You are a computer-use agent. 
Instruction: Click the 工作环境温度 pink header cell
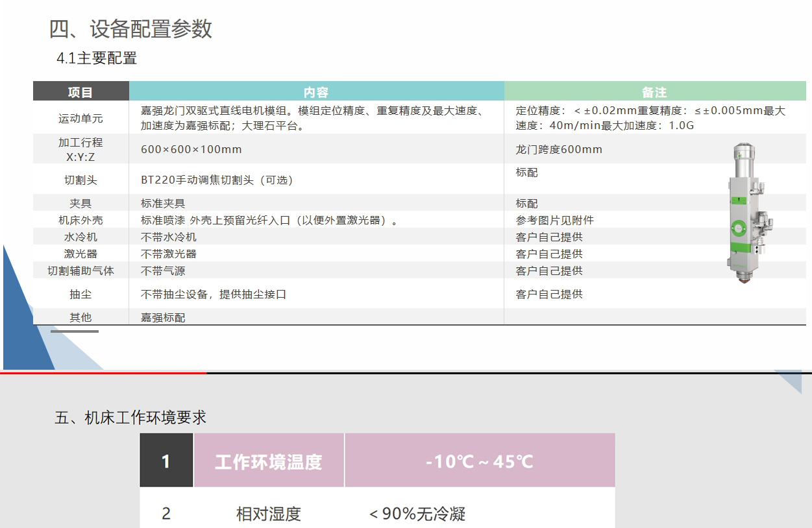pyautogui.click(x=268, y=462)
